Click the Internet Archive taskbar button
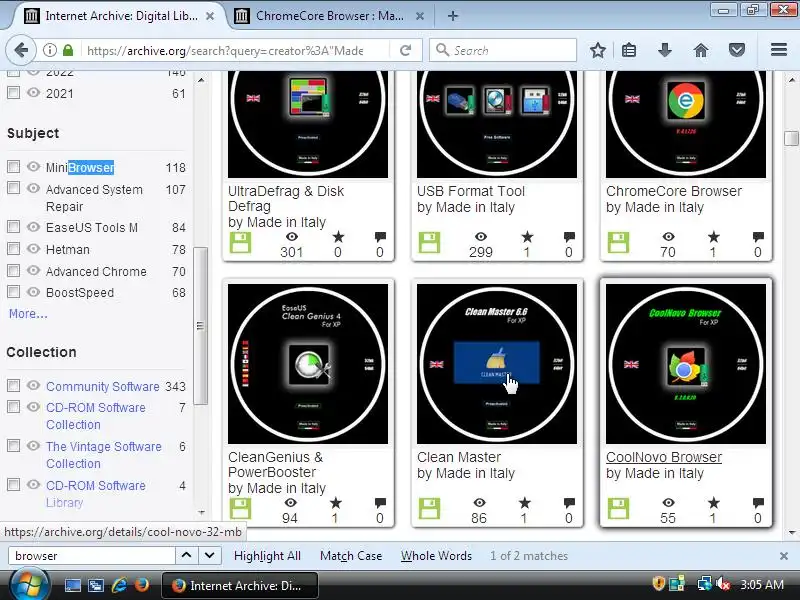The image size is (800, 600). 240,585
